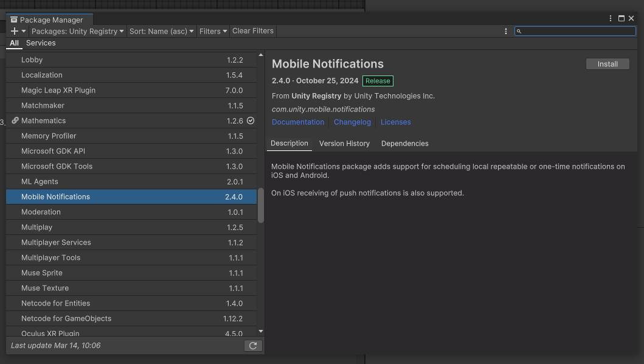
Task: Select the Netcode for Entities package
Action: coord(131,304)
